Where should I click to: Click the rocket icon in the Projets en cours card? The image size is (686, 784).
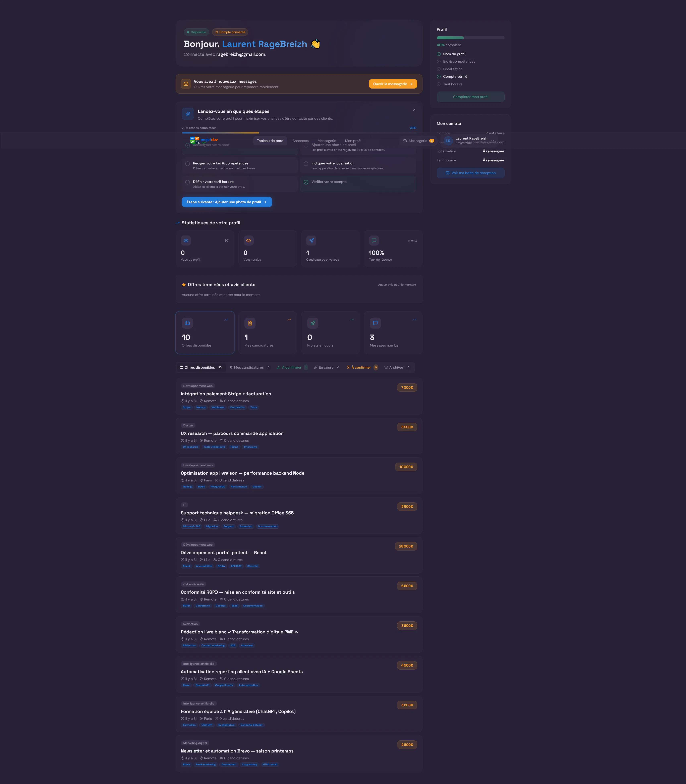(x=313, y=323)
